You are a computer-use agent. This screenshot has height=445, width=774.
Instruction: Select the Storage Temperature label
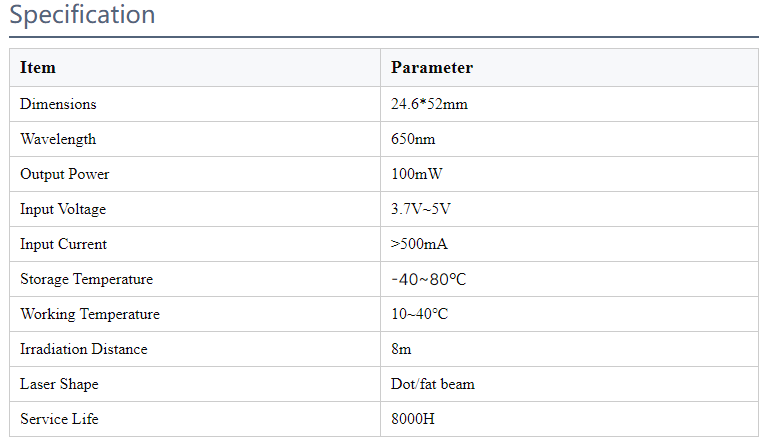point(86,279)
